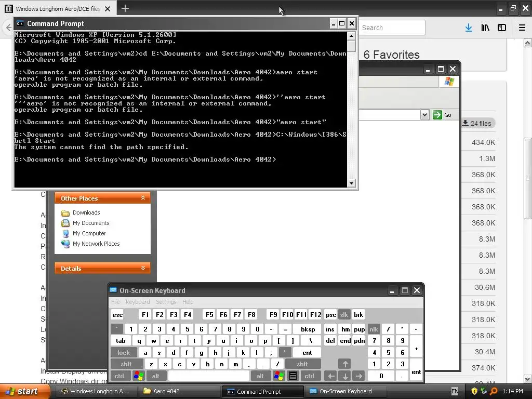Close the Windows Longhorn Aero tab
The image size is (532, 399).
pos(108,9)
